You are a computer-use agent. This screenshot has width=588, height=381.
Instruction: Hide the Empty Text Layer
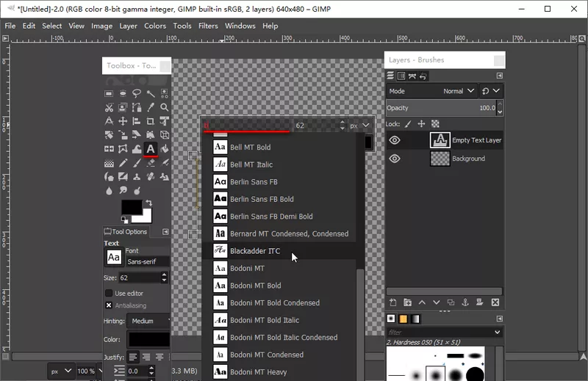[395, 140]
